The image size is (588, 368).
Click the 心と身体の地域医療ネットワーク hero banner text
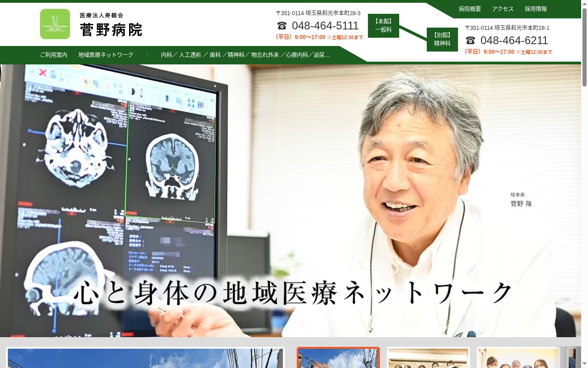(293, 293)
